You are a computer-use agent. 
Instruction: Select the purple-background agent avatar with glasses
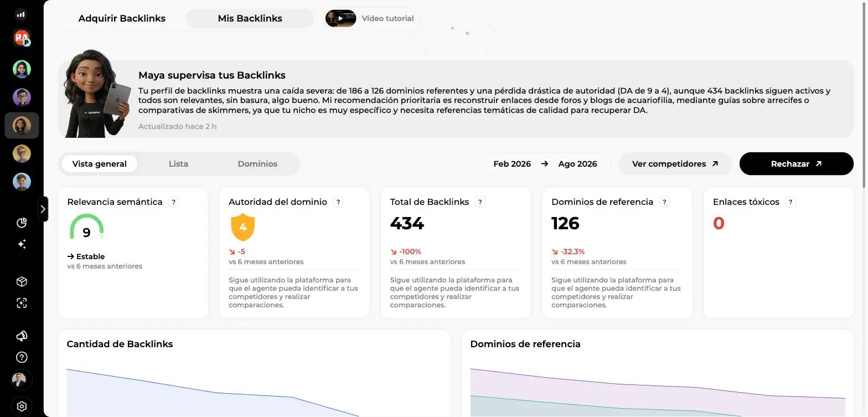pyautogui.click(x=22, y=97)
